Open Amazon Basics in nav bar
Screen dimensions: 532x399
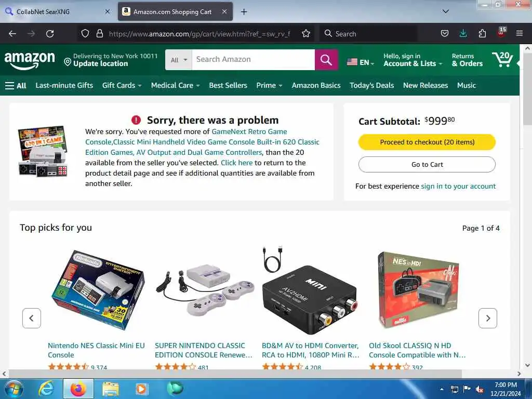coord(316,86)
